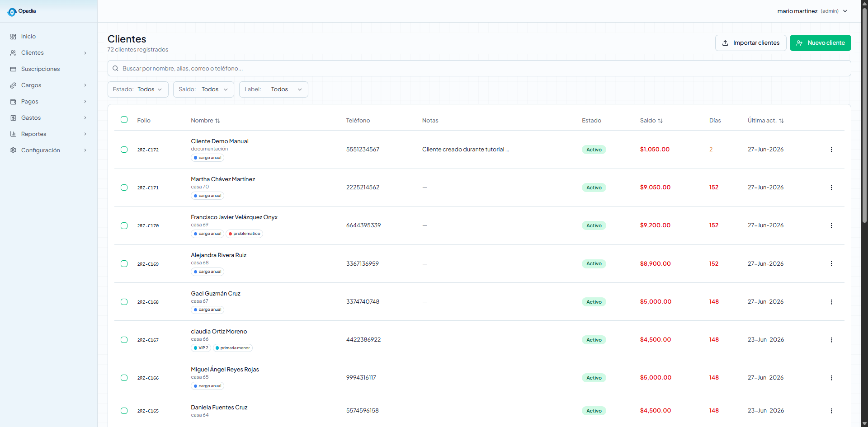The image size is (868, 427).
Task: Open the Saldo filter dropdown
Action: 203,89
